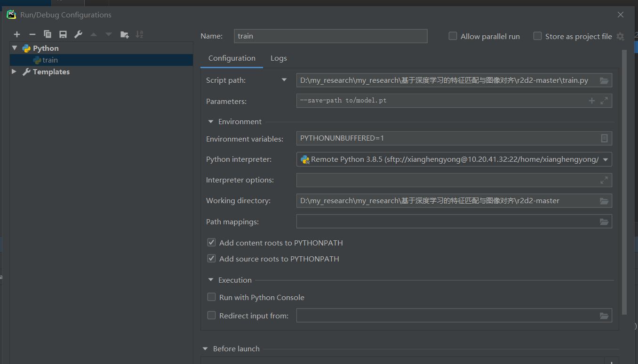
Task: Select the Templates tree item
Action: (x=51, y=71)
